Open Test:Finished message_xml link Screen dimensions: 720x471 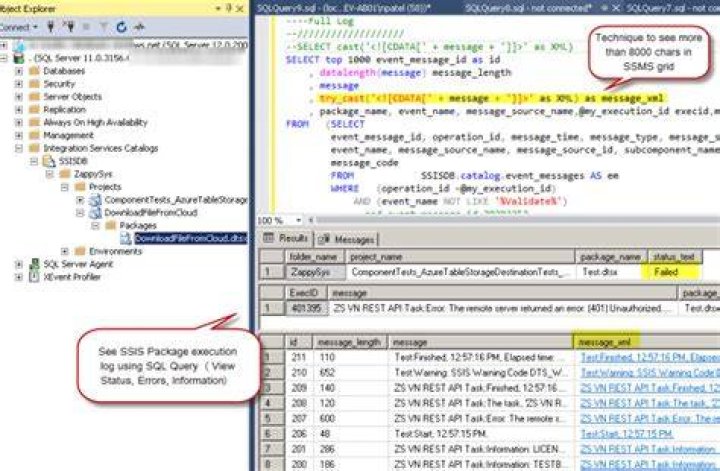[650, 357]
